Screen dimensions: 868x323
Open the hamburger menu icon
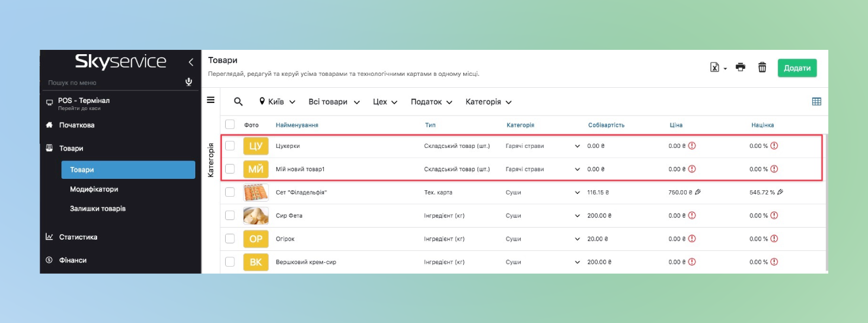pos(211,100)
